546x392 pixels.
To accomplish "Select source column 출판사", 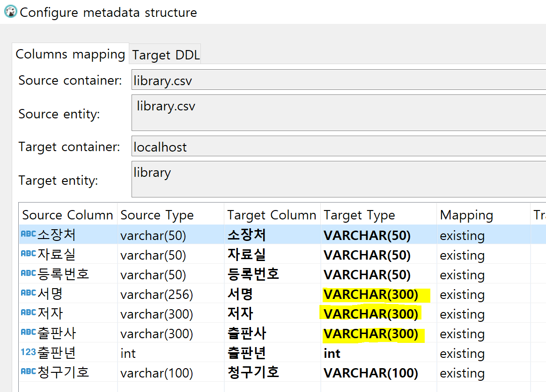I will 56,333.
